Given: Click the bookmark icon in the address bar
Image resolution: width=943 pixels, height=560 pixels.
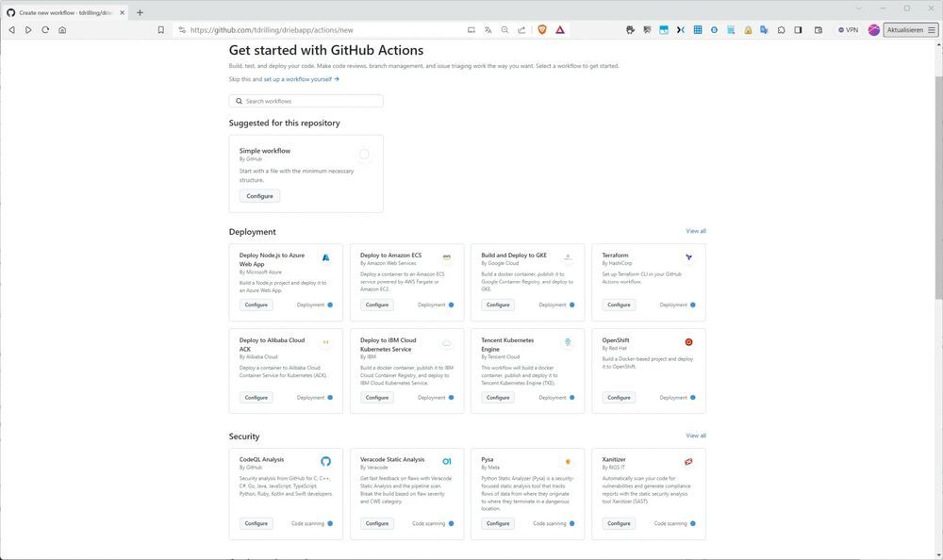Looking at the screenshot, I should [160, 29].
